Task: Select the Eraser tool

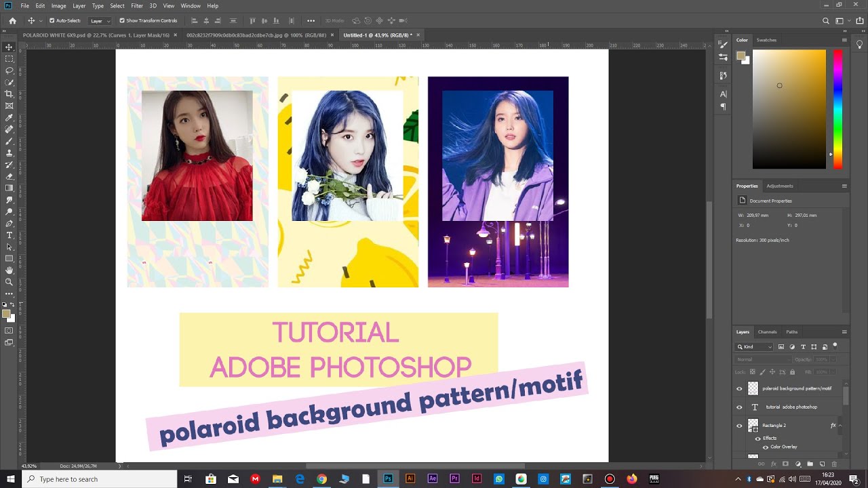Action: pyautogui.click(x=9, y=176)
